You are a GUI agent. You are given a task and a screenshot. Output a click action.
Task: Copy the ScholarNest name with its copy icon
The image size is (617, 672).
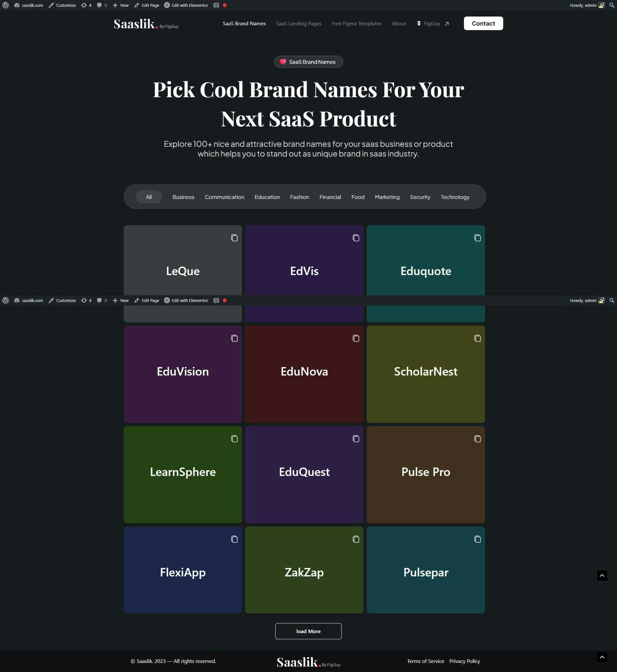(x=478, y=338)
